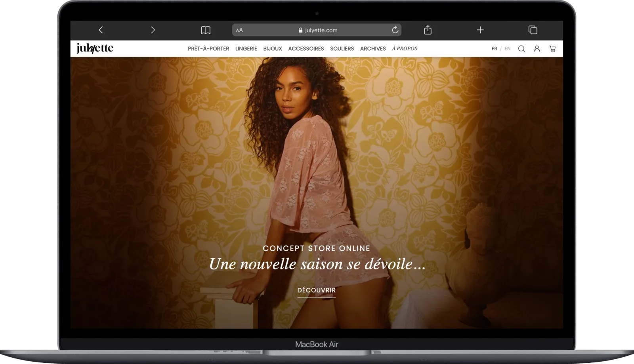Reload the page with the refresh icon
Viewport: 634px width, 364px height.
[395, 30]
